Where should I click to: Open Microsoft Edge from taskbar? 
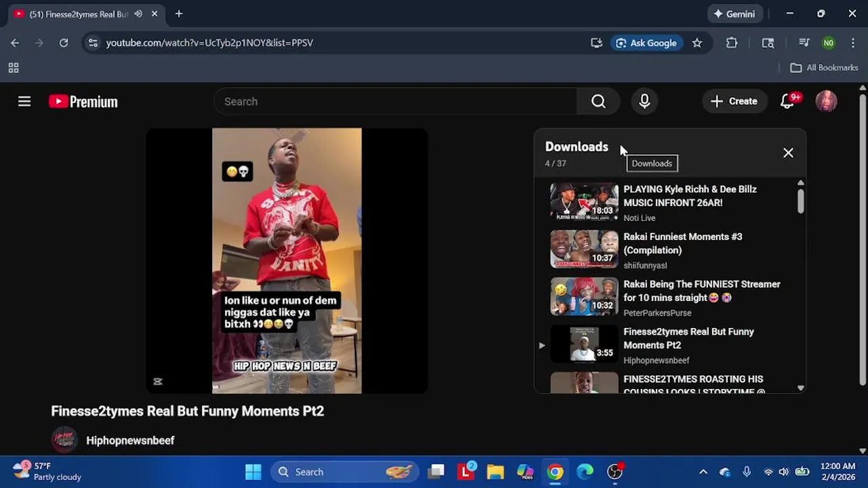pyautogui.click(x=585, y=472)
